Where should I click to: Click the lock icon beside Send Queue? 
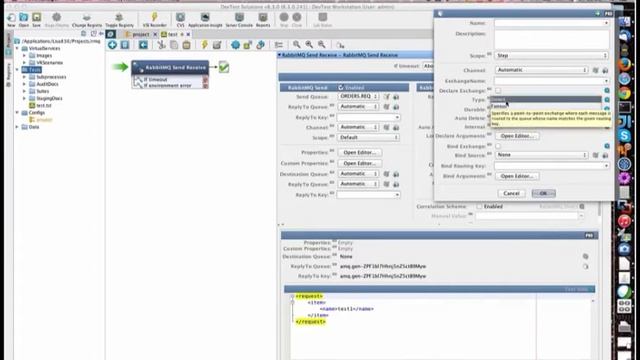point(396,97)
